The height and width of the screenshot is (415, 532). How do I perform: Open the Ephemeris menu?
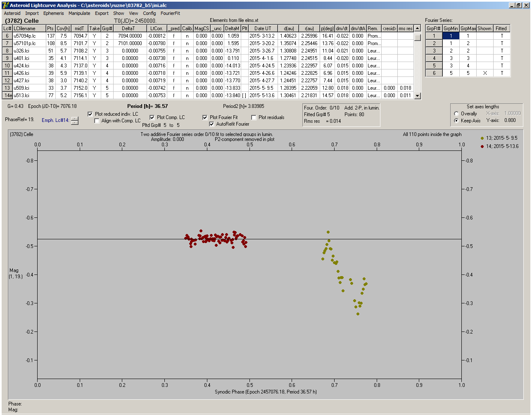click(54, 13)
